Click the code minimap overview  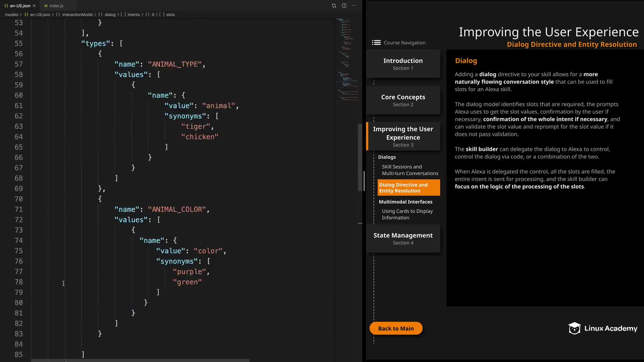pyautogui.click(x=347, y=60)
